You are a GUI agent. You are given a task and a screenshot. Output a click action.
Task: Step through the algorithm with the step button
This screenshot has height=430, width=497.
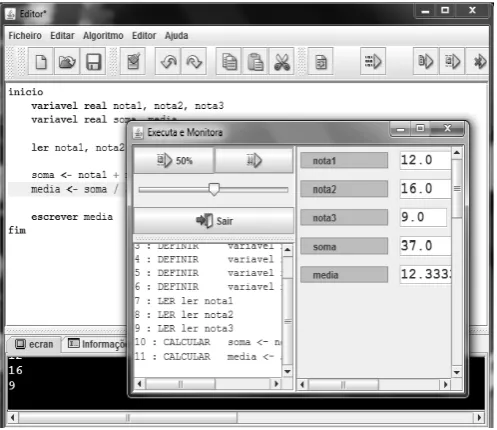[x=254, y=161]
